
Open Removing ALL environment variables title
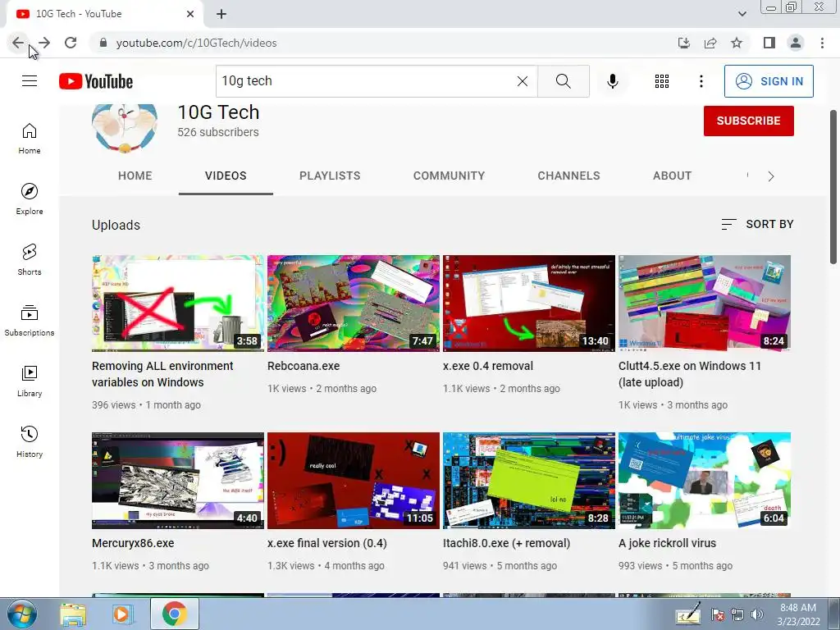click(x=162, y=374)
